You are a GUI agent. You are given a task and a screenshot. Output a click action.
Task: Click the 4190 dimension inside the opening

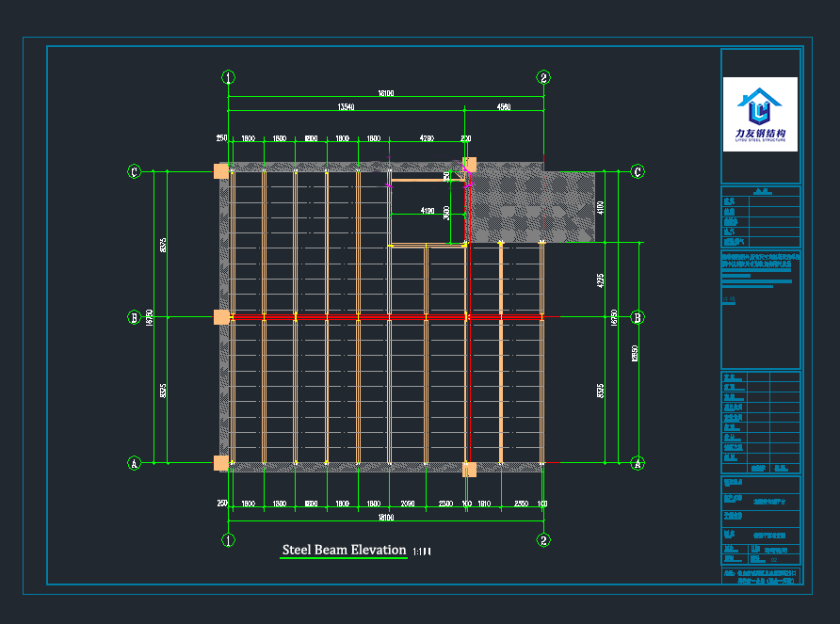pos(427,211)
